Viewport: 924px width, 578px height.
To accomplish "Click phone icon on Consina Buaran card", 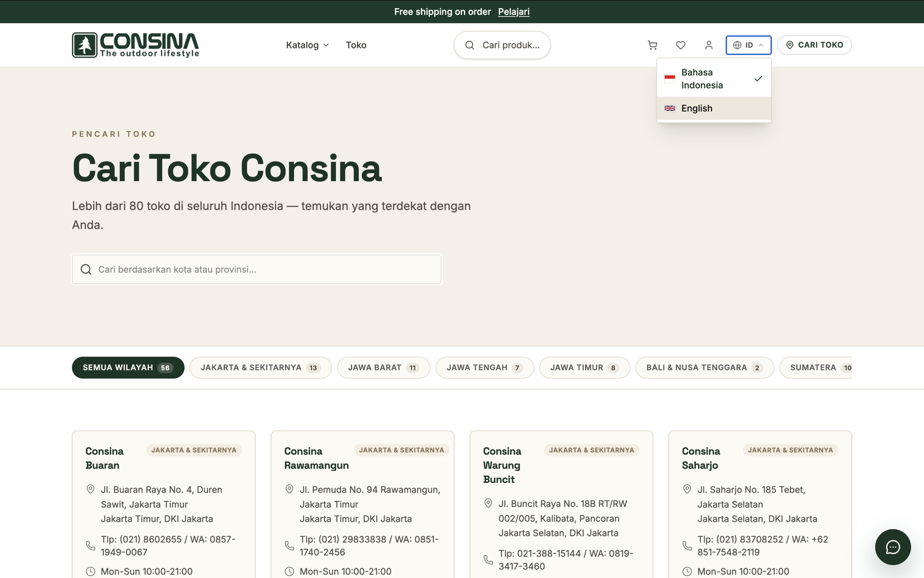I will point(90,546).
